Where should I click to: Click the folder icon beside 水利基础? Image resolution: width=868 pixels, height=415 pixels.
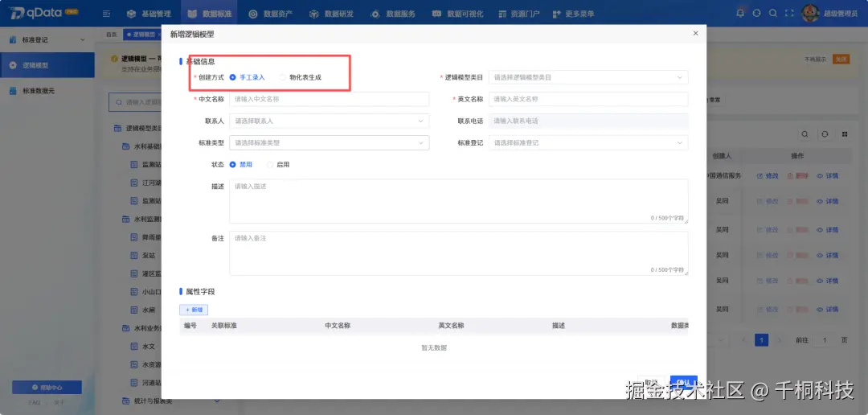coord(125,147)
